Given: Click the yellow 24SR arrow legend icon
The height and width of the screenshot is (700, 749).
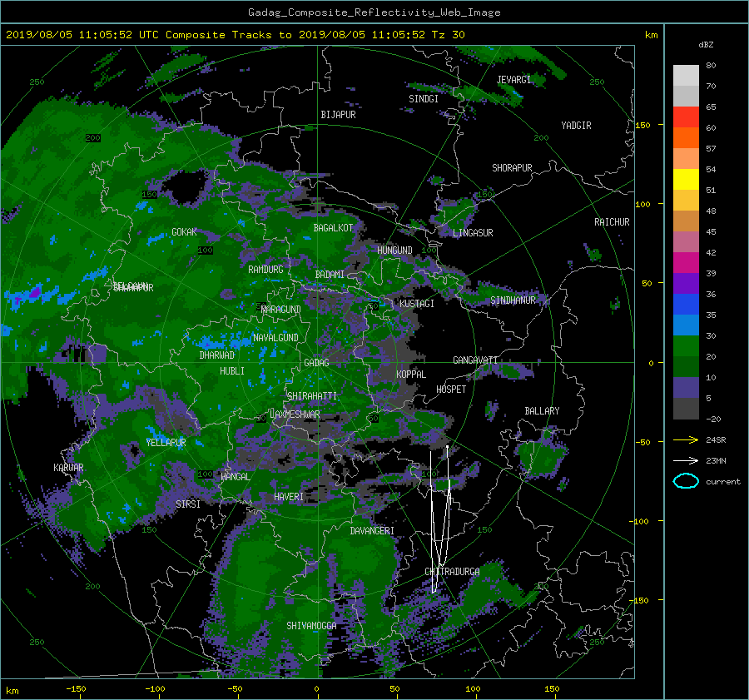Looking at the screenshot, I should click(x=686, y=439).
